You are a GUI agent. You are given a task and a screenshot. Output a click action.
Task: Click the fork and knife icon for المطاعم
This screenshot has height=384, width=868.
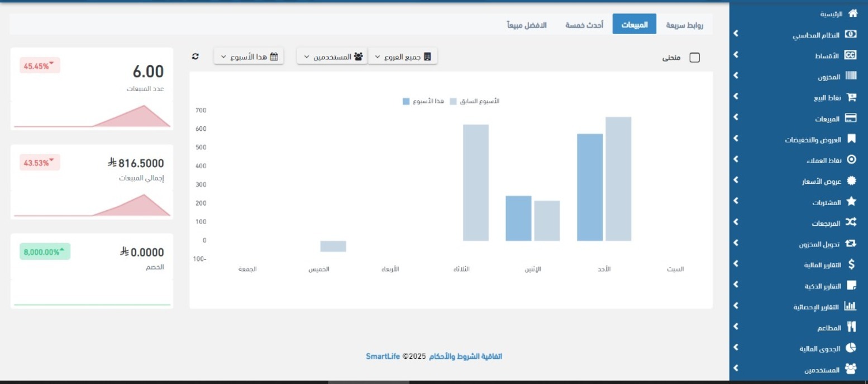click(851, 328)
